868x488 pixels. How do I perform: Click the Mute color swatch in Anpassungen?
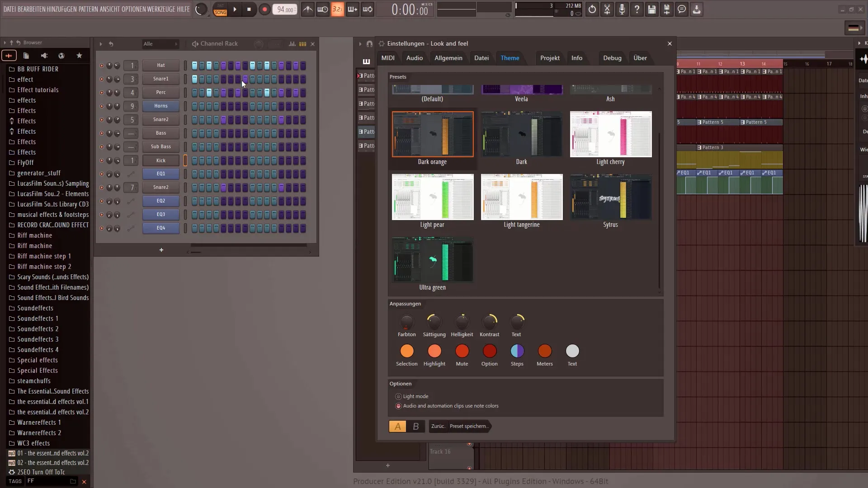click(462, 351)
